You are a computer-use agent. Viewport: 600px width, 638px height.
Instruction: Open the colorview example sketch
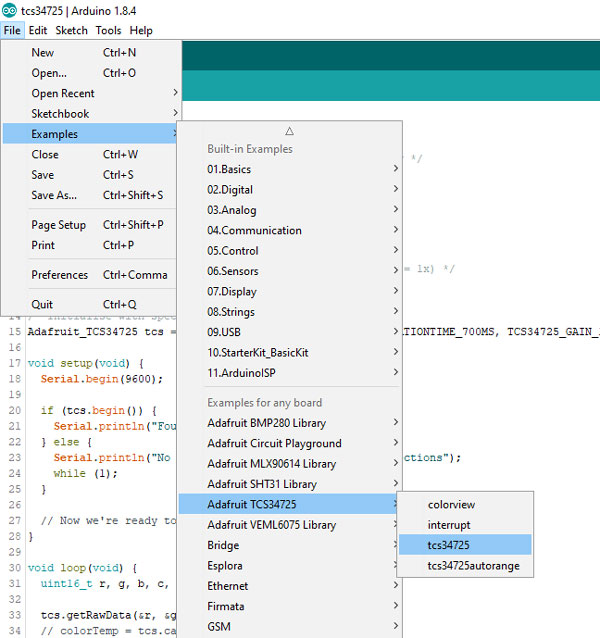[450, 505]
